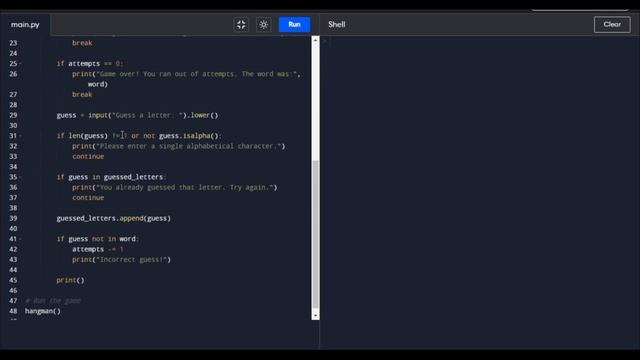Collapse code fold at line 41
This screenshot has height=360, width=640.
tap(20, 239)
